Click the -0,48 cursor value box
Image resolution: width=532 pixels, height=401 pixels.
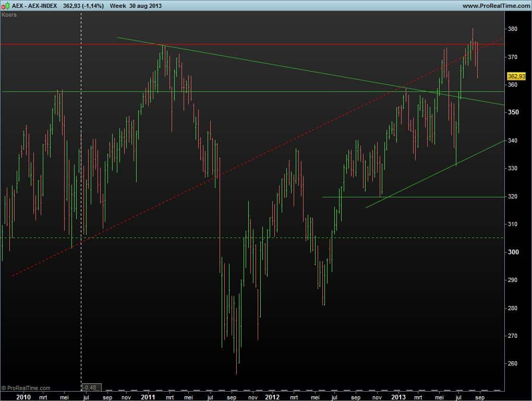(x=92, y=387)
